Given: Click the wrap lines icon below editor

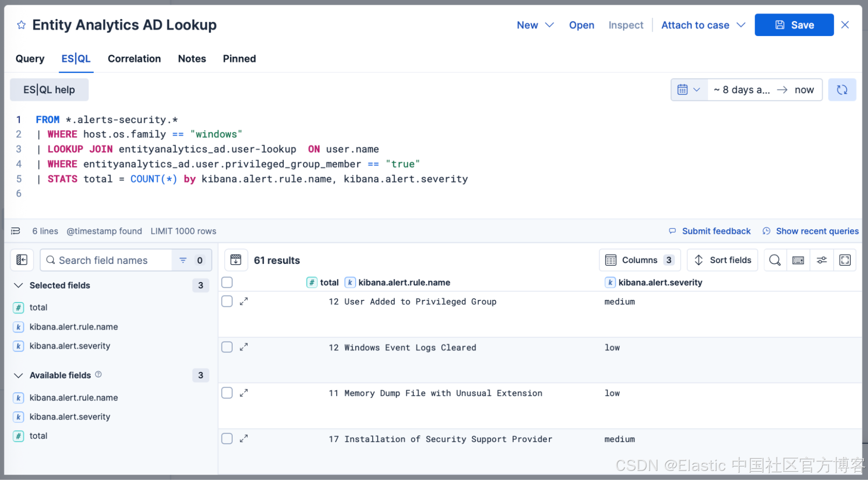Looking at the screenshot, I should [x=16, y=231].
